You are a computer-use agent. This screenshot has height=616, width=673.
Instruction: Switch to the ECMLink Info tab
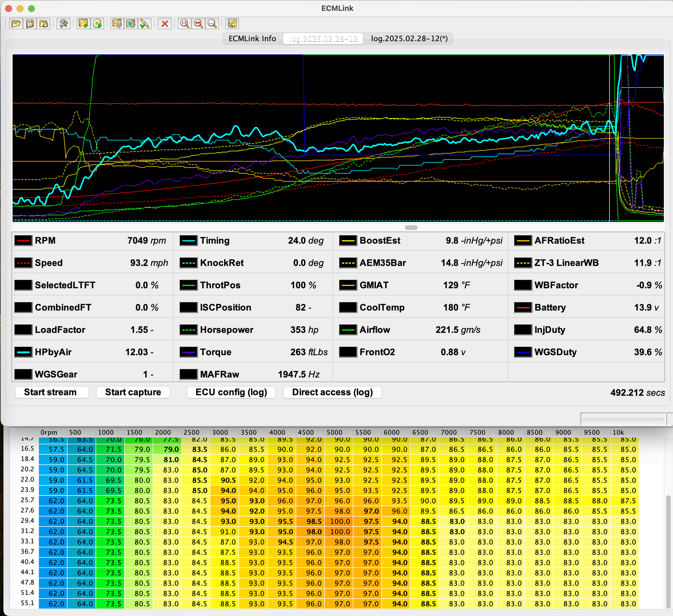[252, 39]
